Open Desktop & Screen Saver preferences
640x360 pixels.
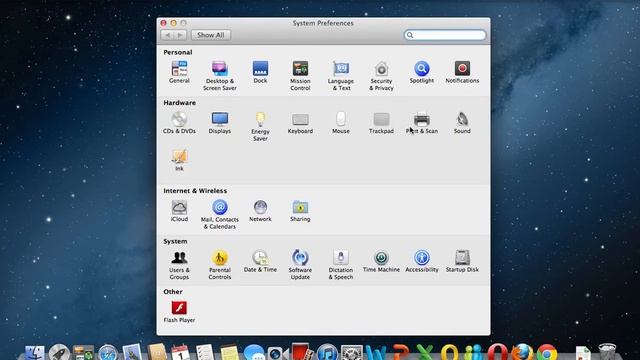click(220, 76)
